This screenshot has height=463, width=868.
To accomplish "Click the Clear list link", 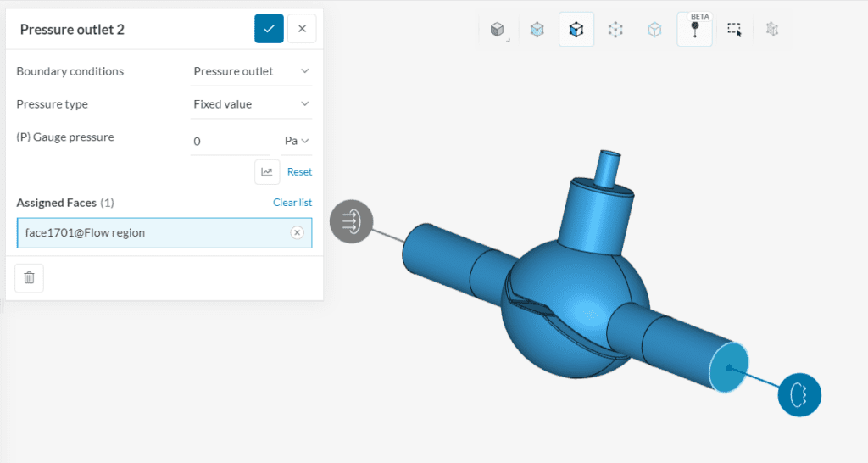I will pyautogui.click(x=292, y=203).
